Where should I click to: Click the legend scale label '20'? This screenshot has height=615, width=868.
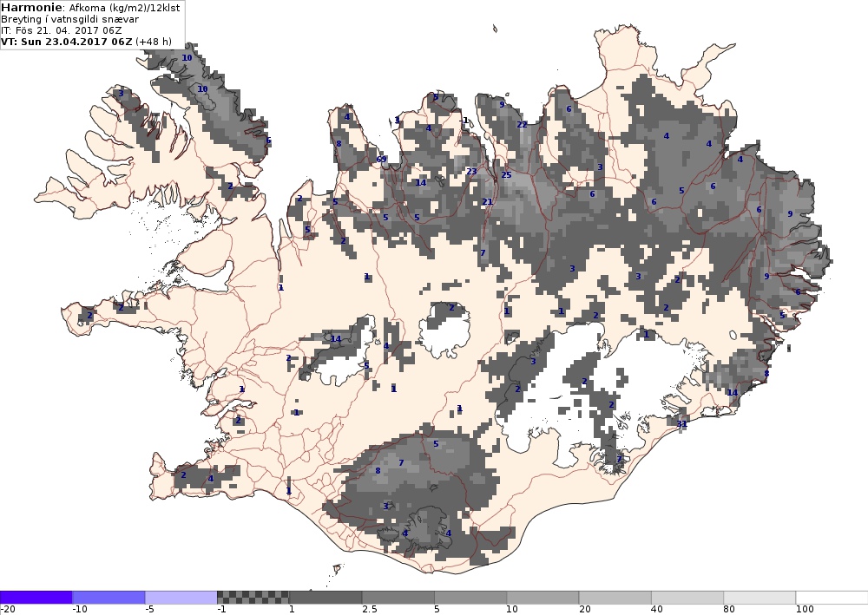pyautogui.click(x=585, y=610)
